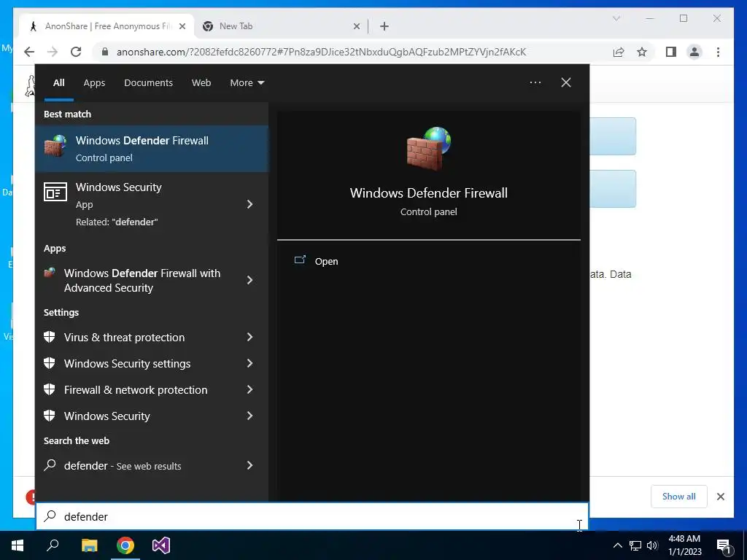Click Show all in downloads bar
This screenshot has height=560, width=747.
tap(679, 497)
